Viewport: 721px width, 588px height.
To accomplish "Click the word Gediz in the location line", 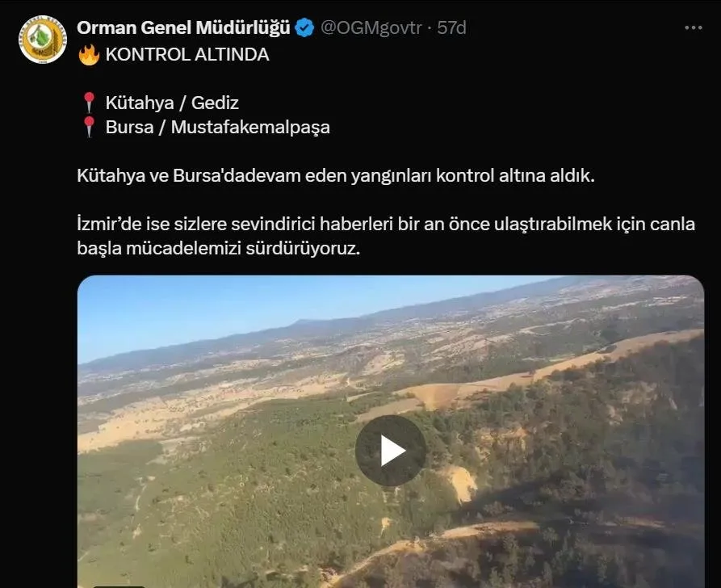I will [x=215, y=103].
